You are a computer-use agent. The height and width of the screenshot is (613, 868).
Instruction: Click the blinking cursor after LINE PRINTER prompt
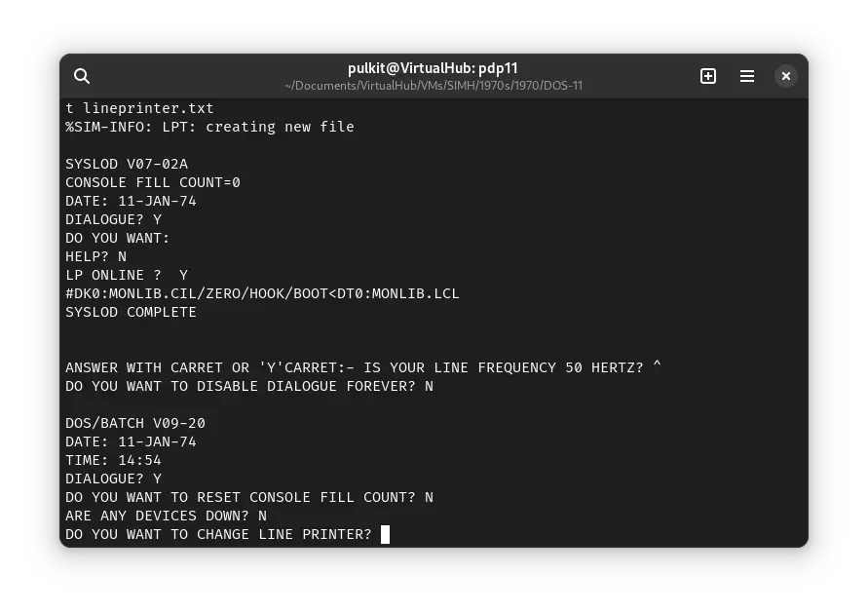pyautogui.click(x=385, y=534)
